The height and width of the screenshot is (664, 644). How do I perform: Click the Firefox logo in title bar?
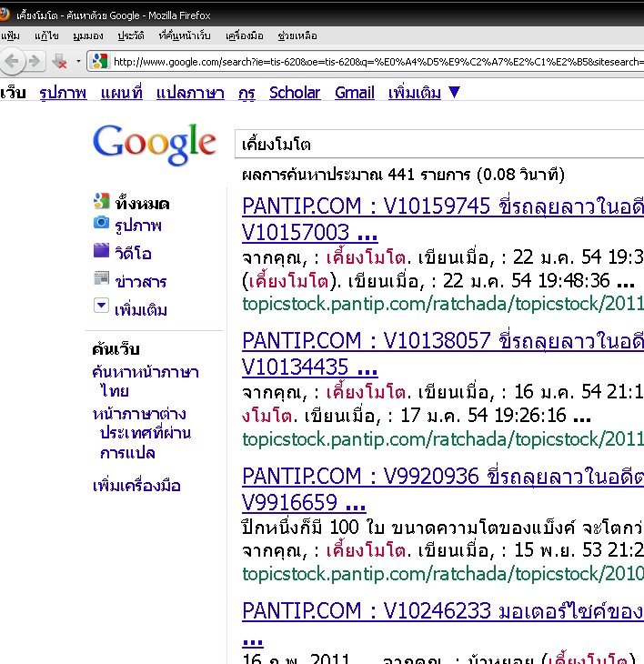click(5, 15)
